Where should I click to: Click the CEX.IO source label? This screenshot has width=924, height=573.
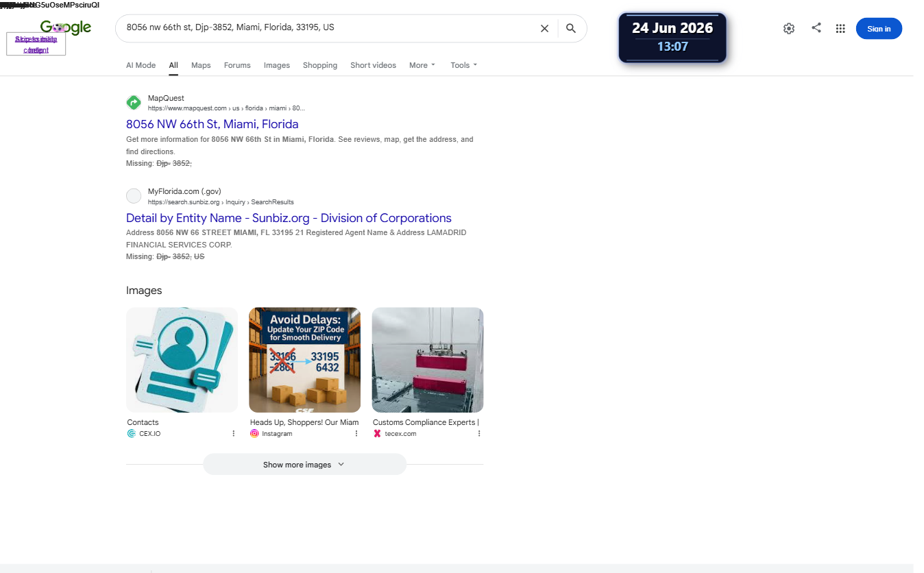149,434
